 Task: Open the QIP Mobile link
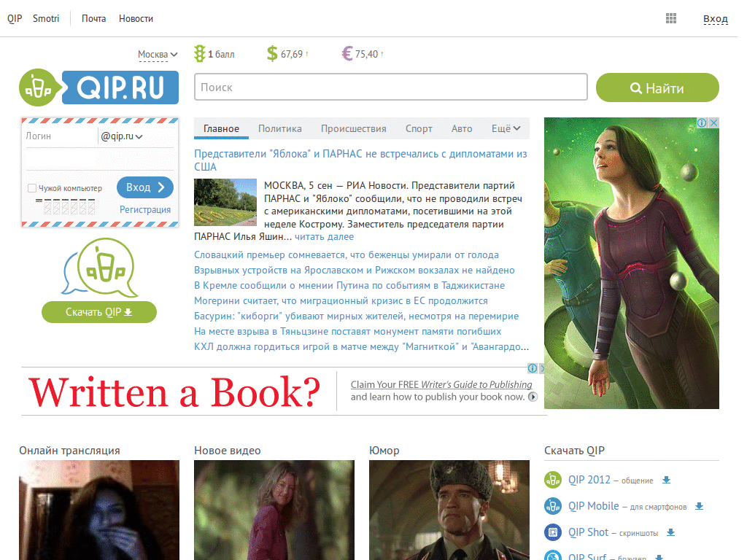point(593,506)
